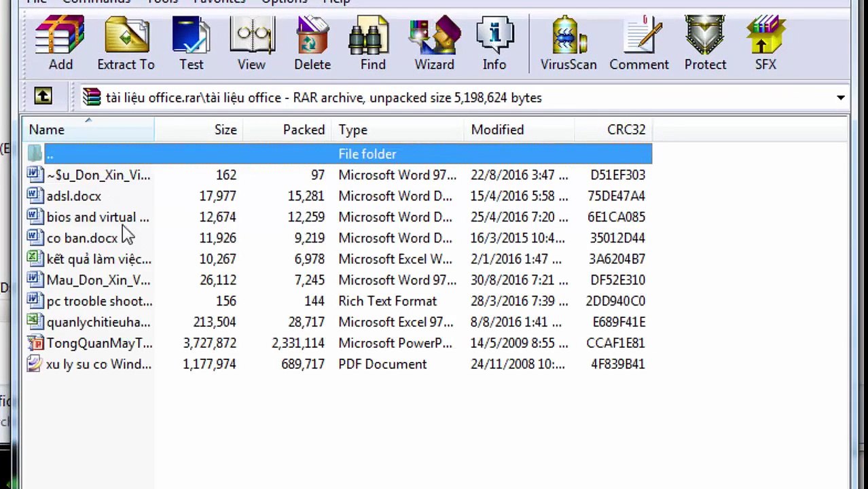Open Extract To from the toolbar
The height and width of the screenshot is (489, 868).
click(126, 42)
